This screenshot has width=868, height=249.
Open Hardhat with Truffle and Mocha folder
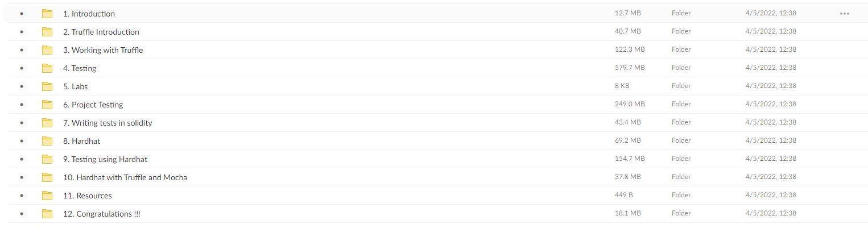[125, 177]
